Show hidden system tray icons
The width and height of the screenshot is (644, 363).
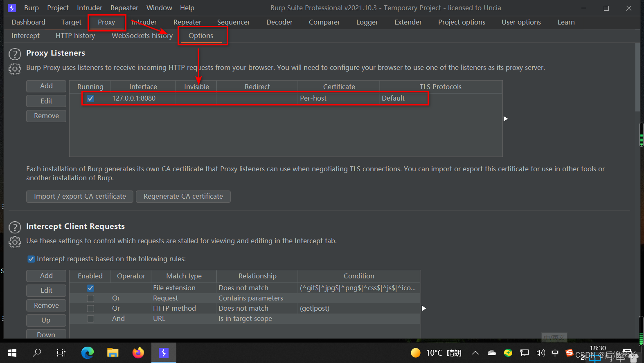click(475, 353)
